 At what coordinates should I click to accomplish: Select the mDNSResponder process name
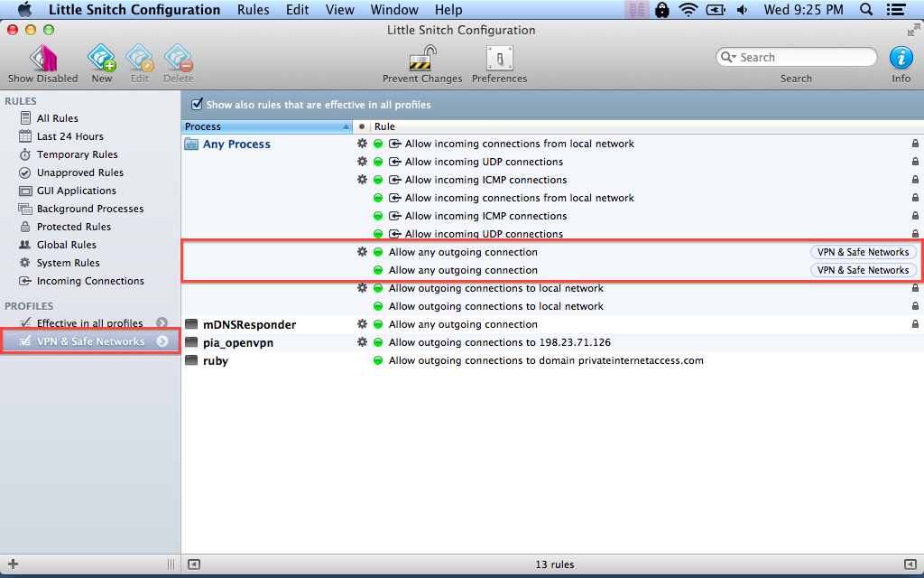click(x=249, y=324)
